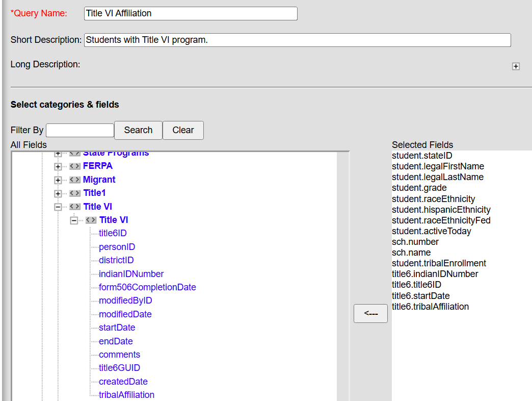Select the <> icon next to FERPA
Image resolution: width=532 pixels, height=401 pixels.
tap(75, 166)
